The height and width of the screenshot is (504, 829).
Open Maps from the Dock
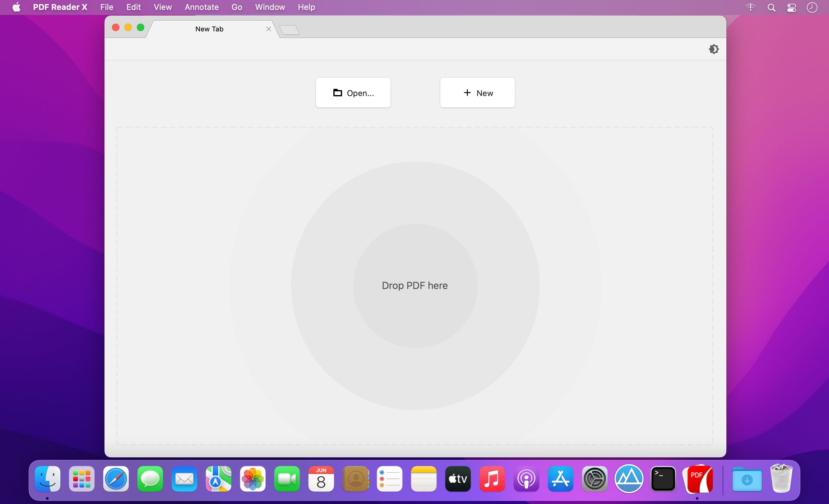coord(218,479)
